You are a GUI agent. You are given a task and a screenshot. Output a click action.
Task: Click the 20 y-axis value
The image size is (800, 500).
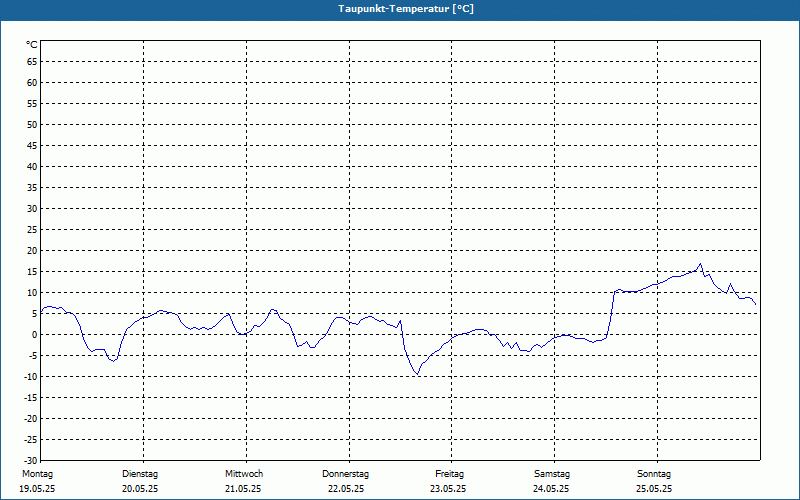pos(32,251)
